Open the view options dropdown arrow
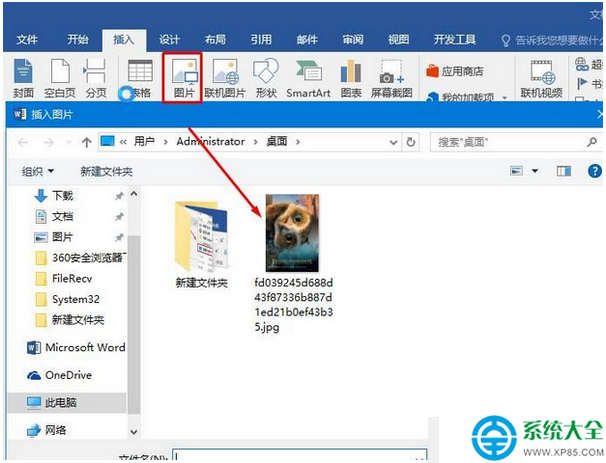This screenshot has width=606, height=463. [535, 170]
